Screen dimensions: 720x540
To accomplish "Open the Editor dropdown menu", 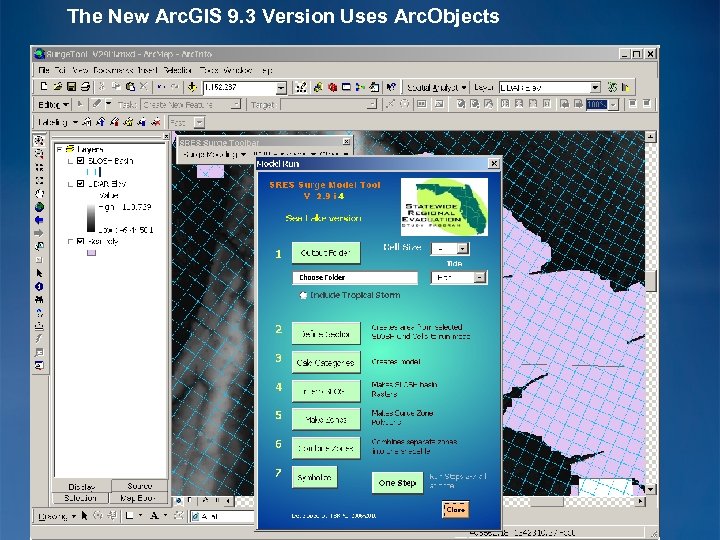I will point(53,105).
